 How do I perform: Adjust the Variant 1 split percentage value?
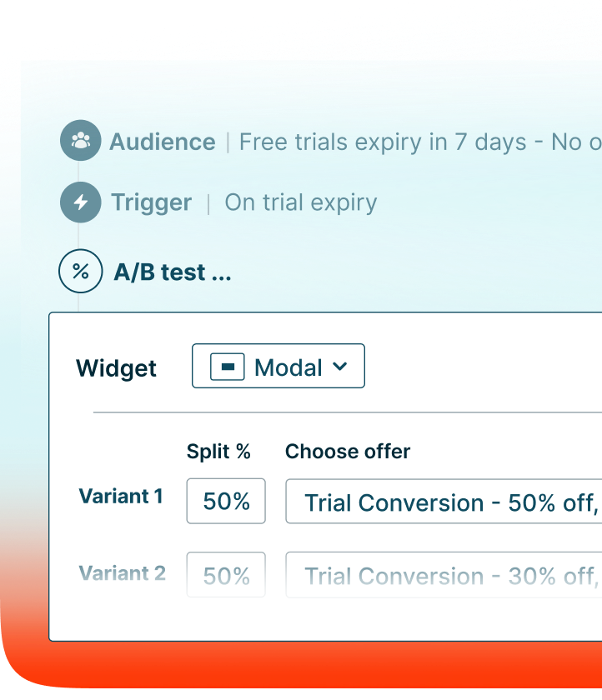226,500
